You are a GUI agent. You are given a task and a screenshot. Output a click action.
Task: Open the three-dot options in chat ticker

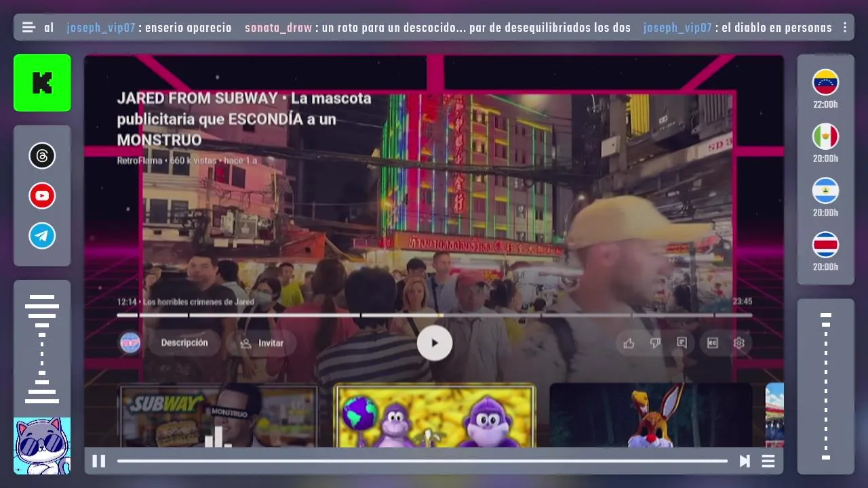(x=844, y=28)
